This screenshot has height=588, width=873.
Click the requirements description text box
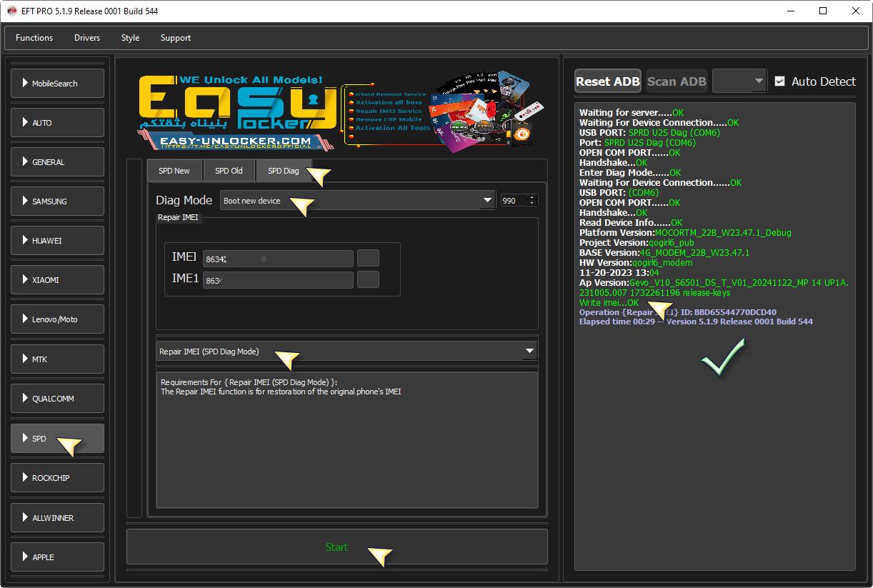point(347,440)
